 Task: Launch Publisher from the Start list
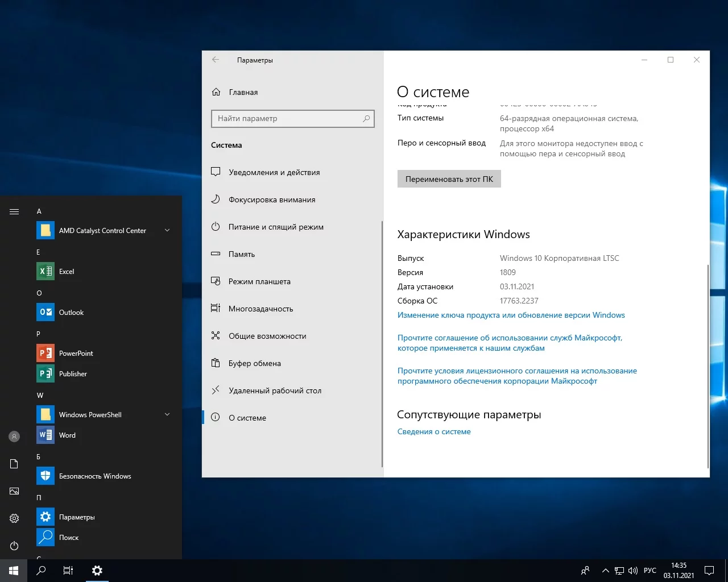coord(73,374)
